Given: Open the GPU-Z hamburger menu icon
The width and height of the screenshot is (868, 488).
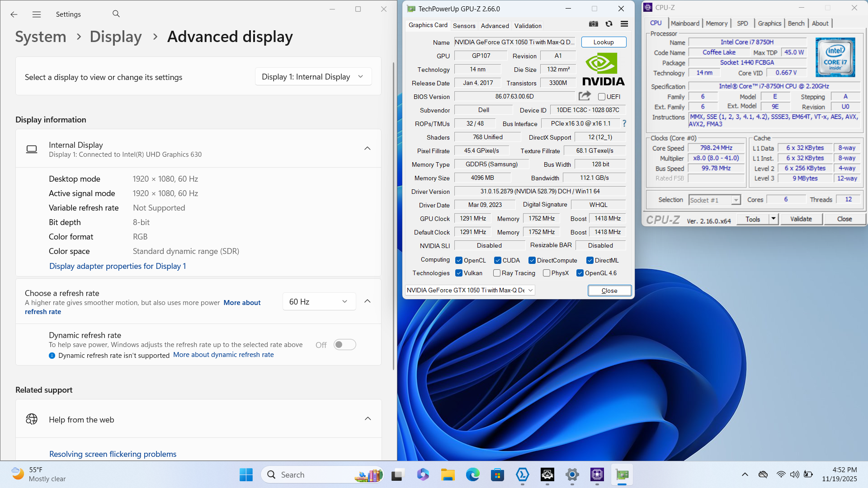Looking at the screenshot, I should tap(624, 24).
